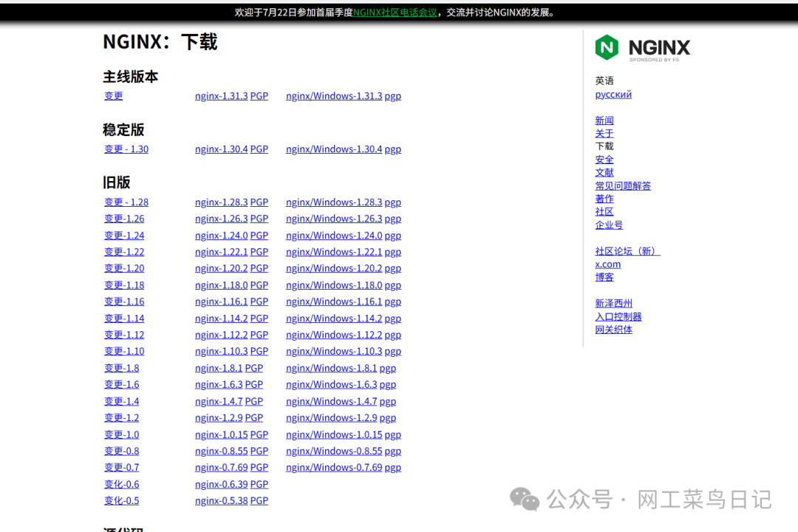
Task: Open the 新闻 news page
Action: 604,120
